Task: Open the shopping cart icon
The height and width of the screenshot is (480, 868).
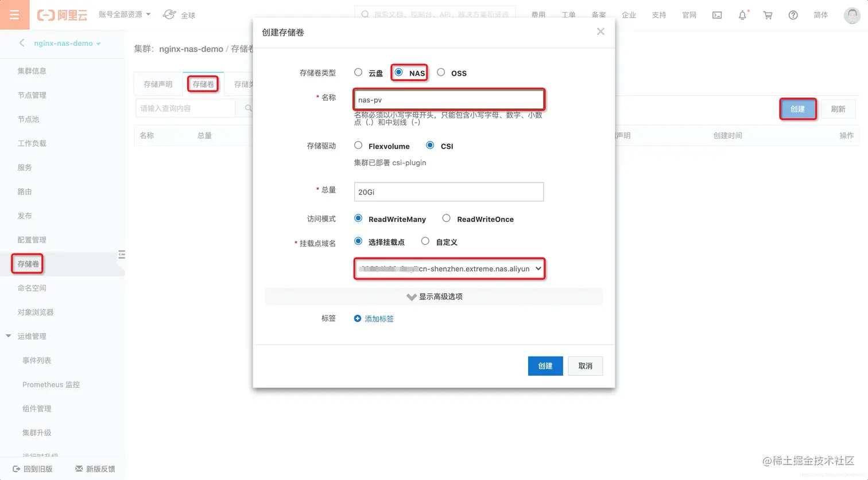Action: tap(768, 15)
